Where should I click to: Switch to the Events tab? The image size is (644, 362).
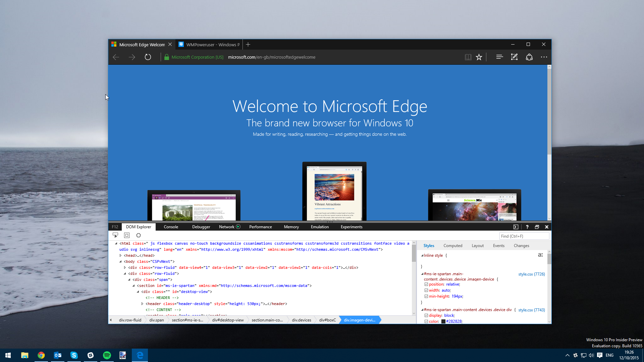[x=498, y=246]
